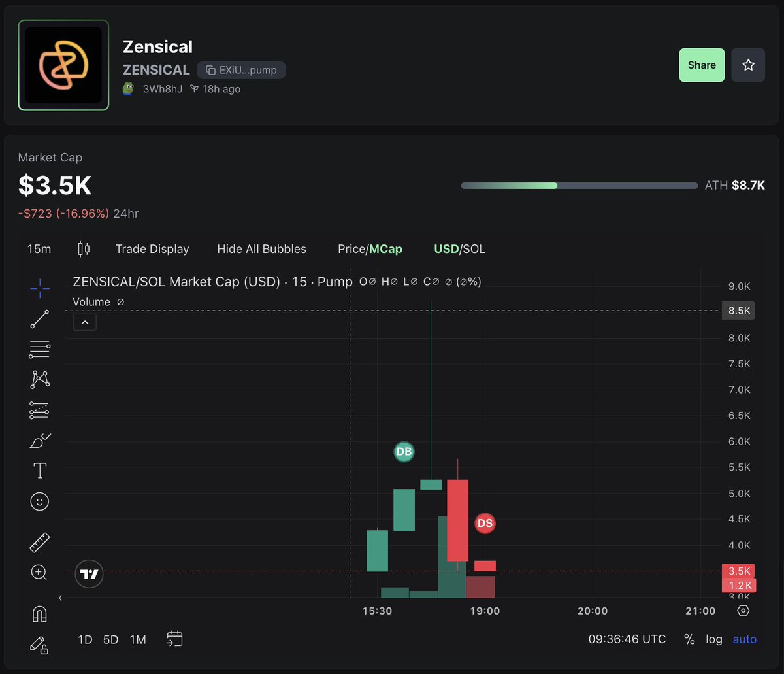Click the 1.2K volume label

point(738,585)
